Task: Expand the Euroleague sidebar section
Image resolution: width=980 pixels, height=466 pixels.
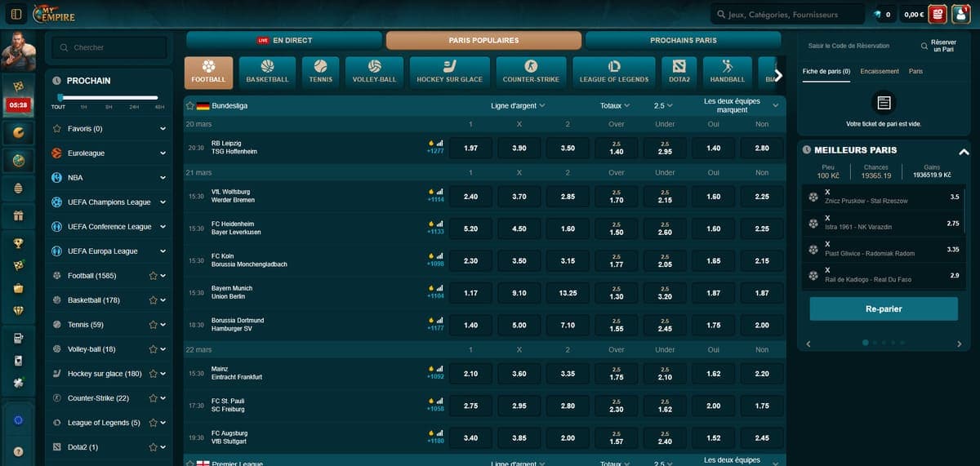Action: coord(163,153)
